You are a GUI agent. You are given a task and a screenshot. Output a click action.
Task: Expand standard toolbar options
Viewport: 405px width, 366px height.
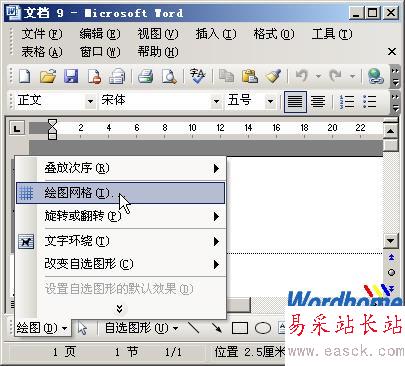(x=395, y=76)
